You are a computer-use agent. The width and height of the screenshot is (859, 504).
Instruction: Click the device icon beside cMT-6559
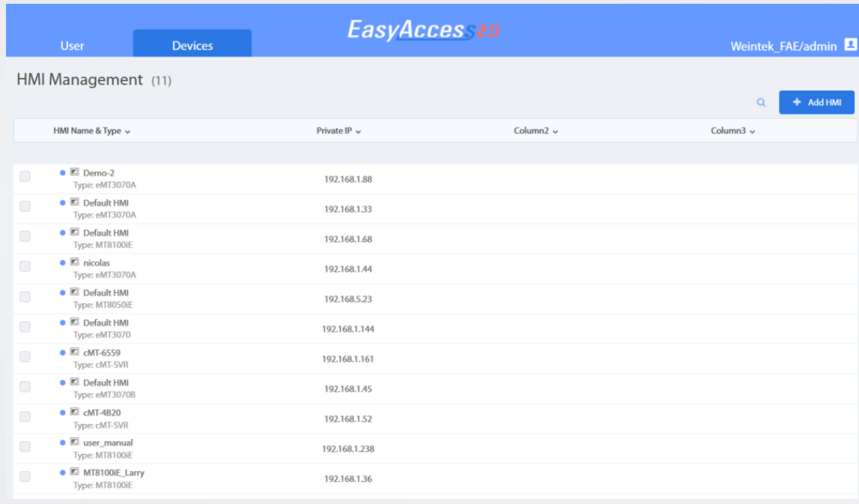(74, 352)
